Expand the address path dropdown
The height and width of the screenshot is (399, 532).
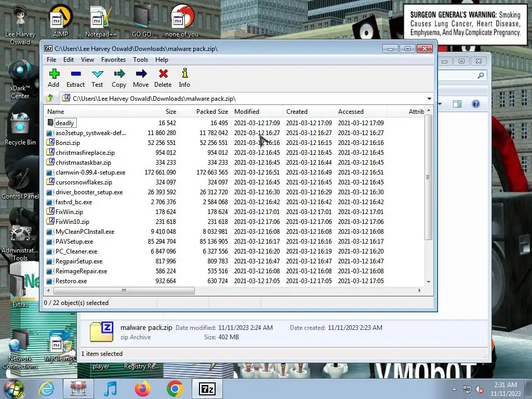(429, 99)
